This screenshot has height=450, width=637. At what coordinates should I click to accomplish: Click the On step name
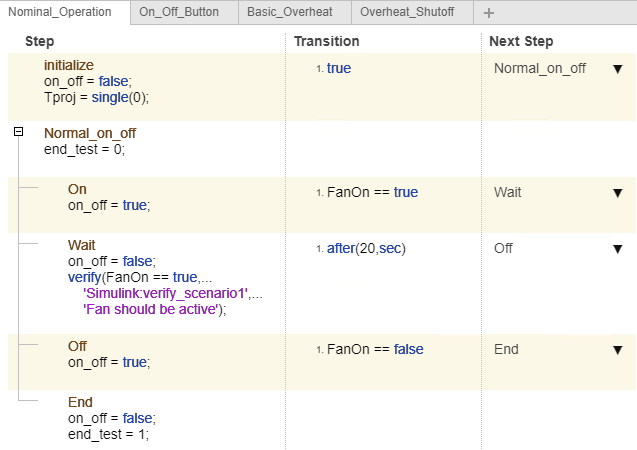click(x=77, y=189)
